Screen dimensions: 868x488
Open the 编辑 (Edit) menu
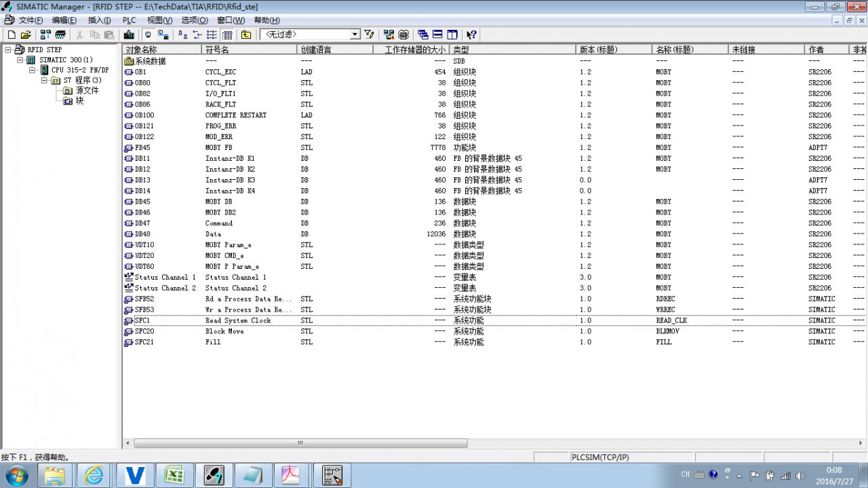click(65, 20)
